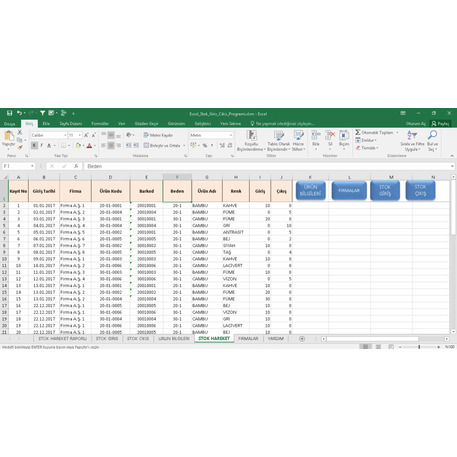Open Find and Select magnifier icon

[433, 135]
